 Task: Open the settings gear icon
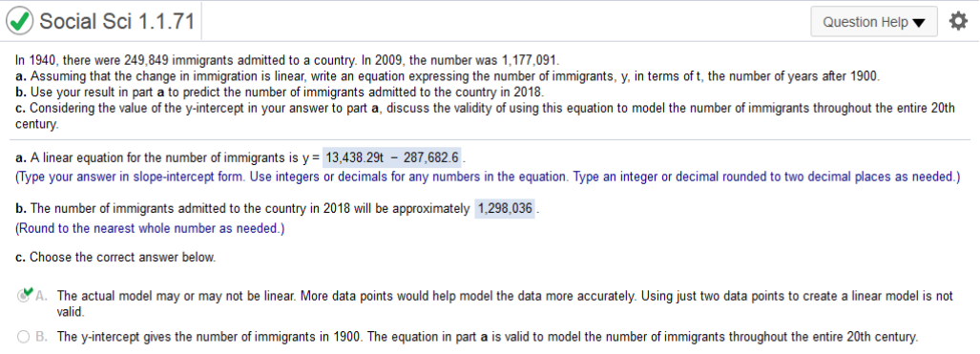(x=958, y=21)
